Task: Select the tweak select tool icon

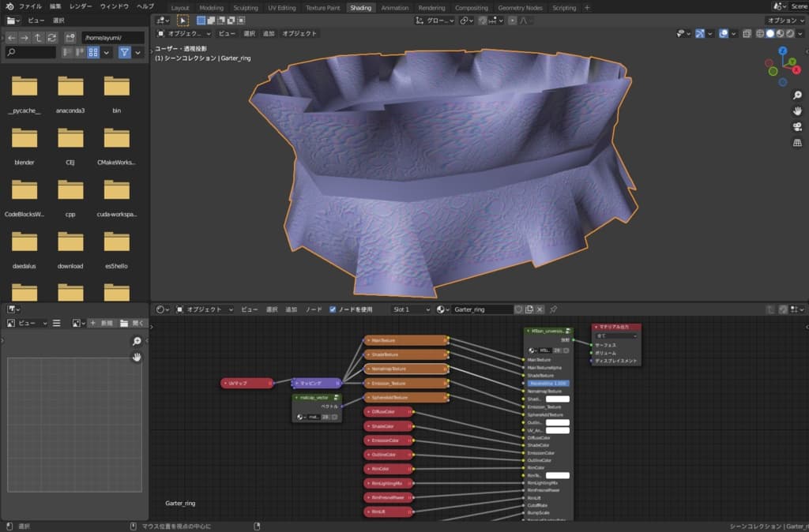Action: (182, 21)
